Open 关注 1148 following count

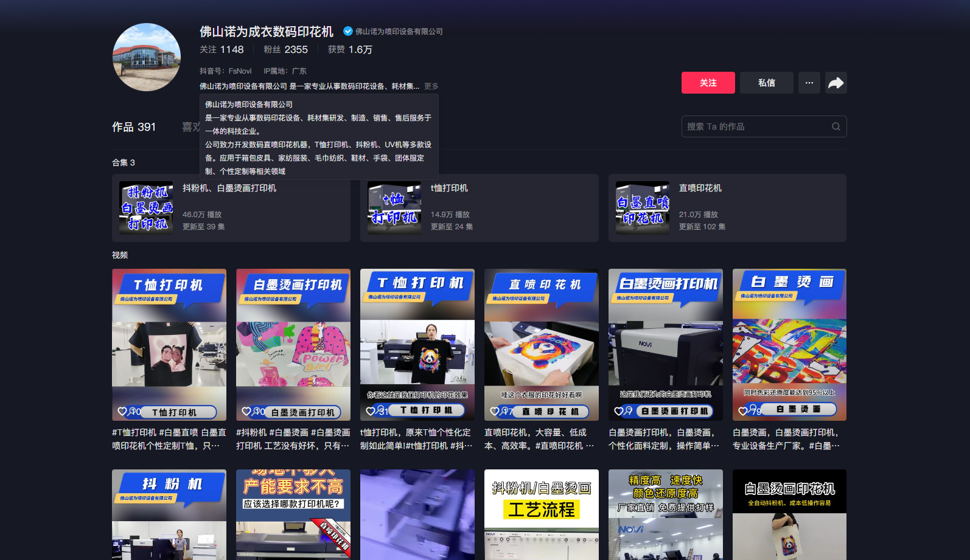point(222,49)
